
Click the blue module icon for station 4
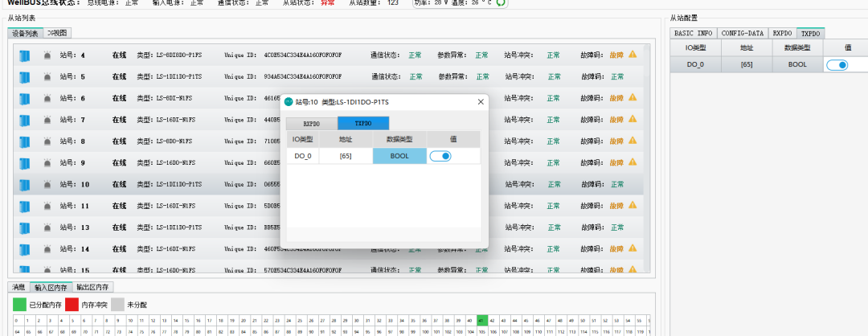pyautogui.click(x=24, y=55)
